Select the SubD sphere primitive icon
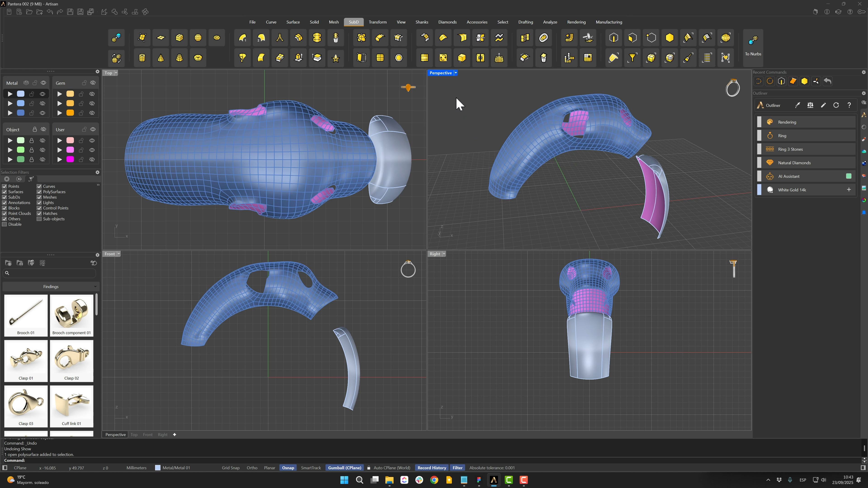The width and height of the screenshot is (868, 488). [x=198, y=38]
